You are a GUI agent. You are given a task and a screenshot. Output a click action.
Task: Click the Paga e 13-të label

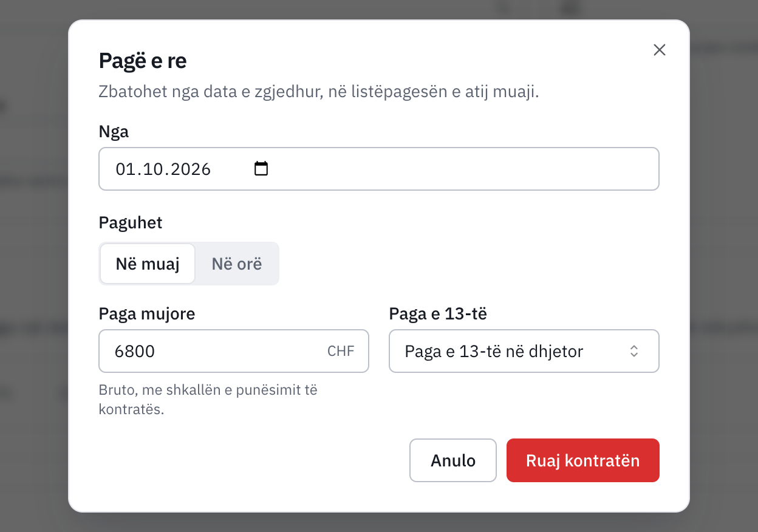coord(438,314)
